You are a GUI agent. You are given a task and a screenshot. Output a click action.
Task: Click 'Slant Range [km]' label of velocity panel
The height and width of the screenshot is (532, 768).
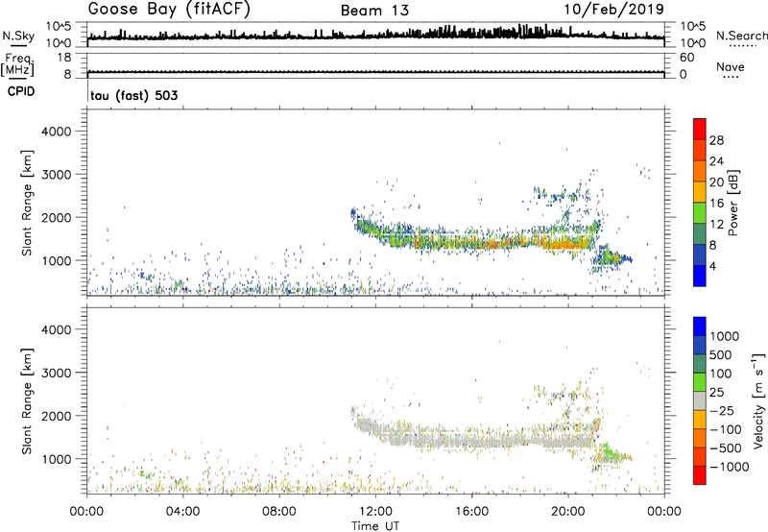pos(27,400)
